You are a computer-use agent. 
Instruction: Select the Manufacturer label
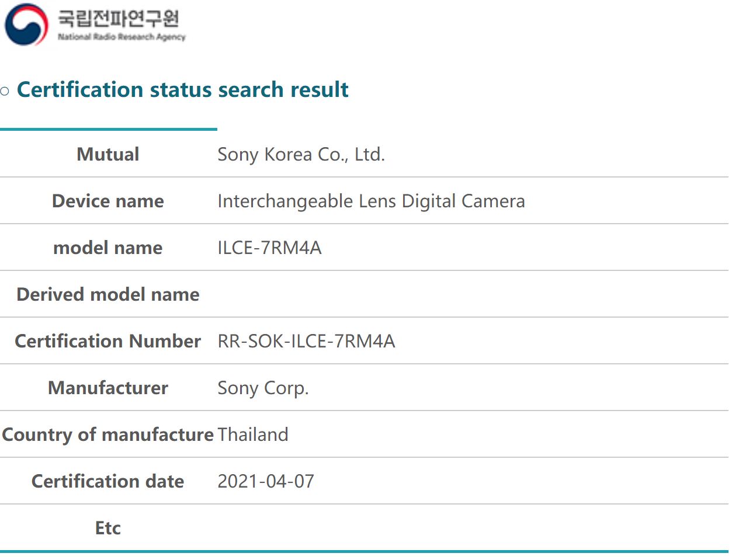(108, 388)
